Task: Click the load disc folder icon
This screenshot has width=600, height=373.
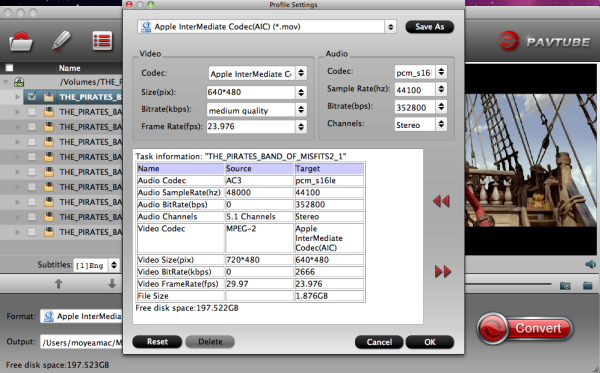Action: (21, 41)
